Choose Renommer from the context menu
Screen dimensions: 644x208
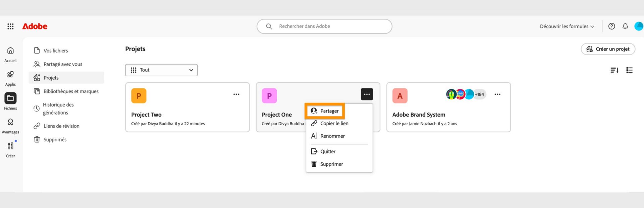point(339,136)
